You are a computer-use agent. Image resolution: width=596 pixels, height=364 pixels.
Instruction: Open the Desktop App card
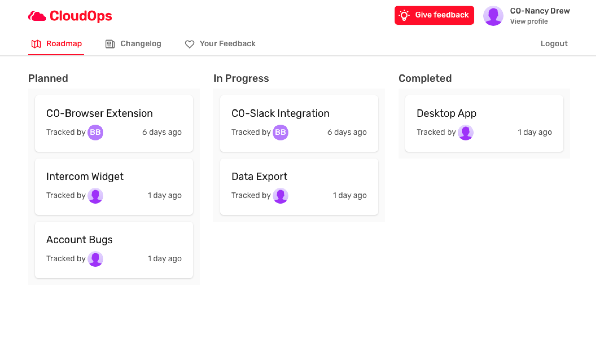click(484, 123)
